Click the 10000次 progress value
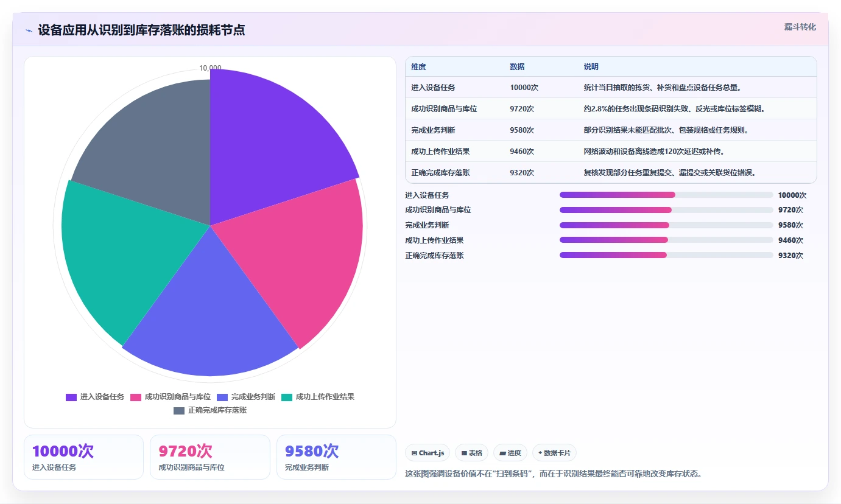841x504 pixels. coord(792,195)
